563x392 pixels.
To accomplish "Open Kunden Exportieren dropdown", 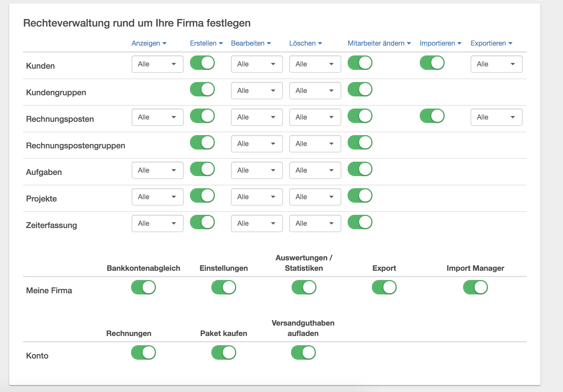I will tap(496, 64).
